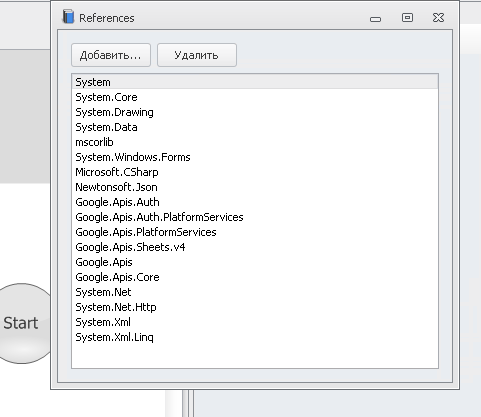Select Google.Apis.Core entry
Screen dimensions: 481x417
pos(255,277)
